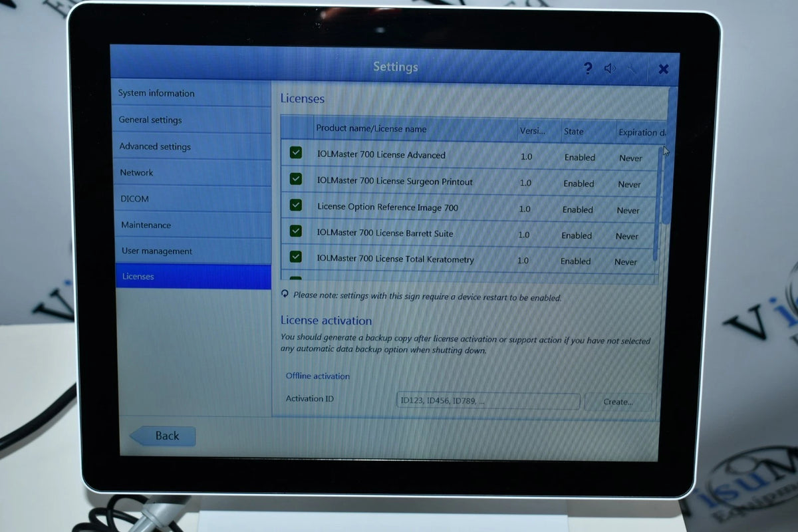Open the System information section

(192, 93)
